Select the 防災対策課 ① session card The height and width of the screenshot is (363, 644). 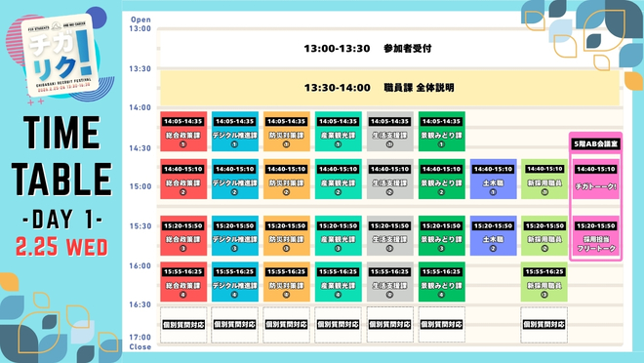click(287, 132)
